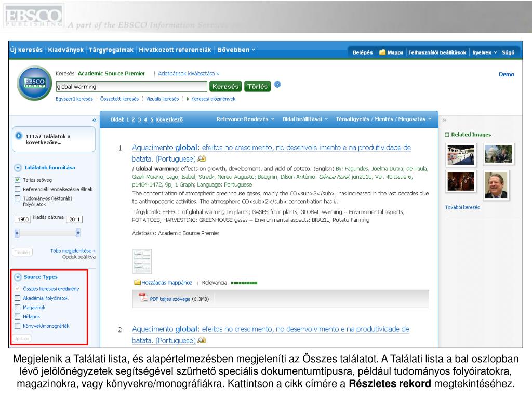532x399 pixels.
Task: Collapse the left panel with double chevron
Action: point(95,120)
